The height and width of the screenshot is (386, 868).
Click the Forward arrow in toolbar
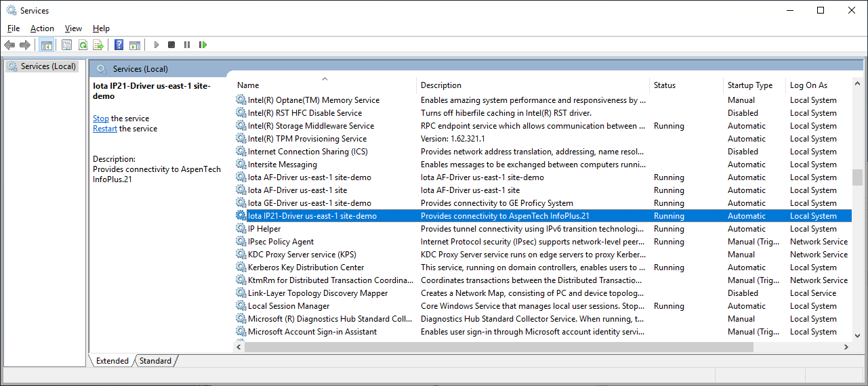click(25, 45)
